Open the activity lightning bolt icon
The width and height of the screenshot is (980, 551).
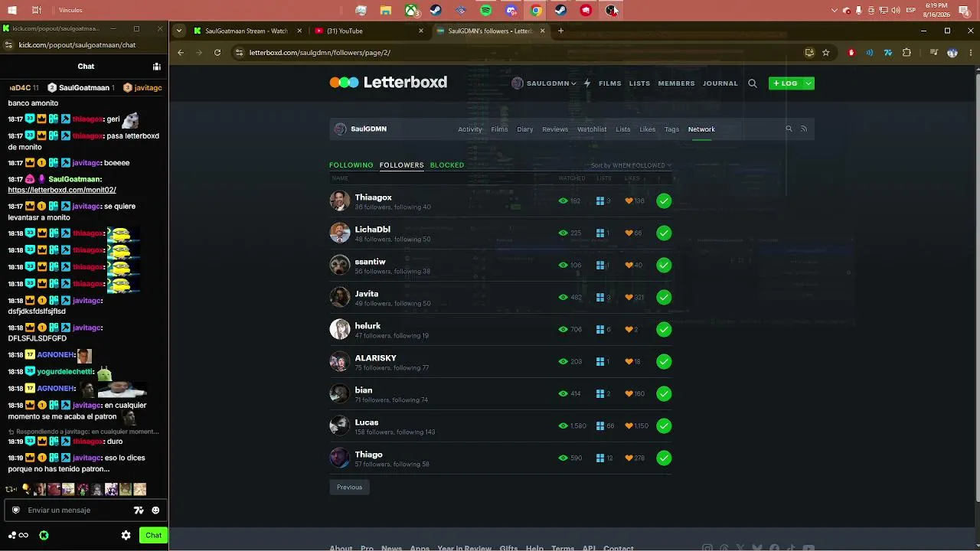[x=587, y=83]
